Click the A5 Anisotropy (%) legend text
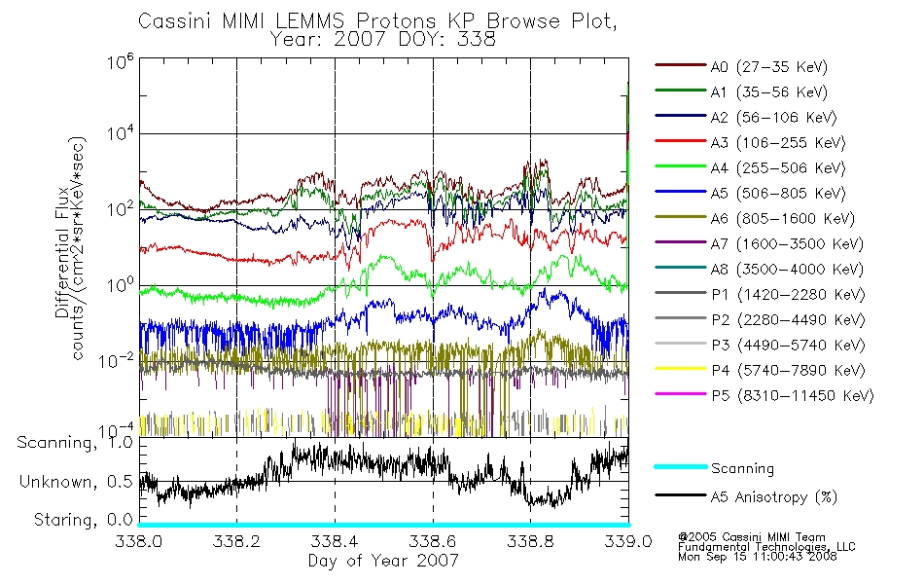 (x=774, y=498)
